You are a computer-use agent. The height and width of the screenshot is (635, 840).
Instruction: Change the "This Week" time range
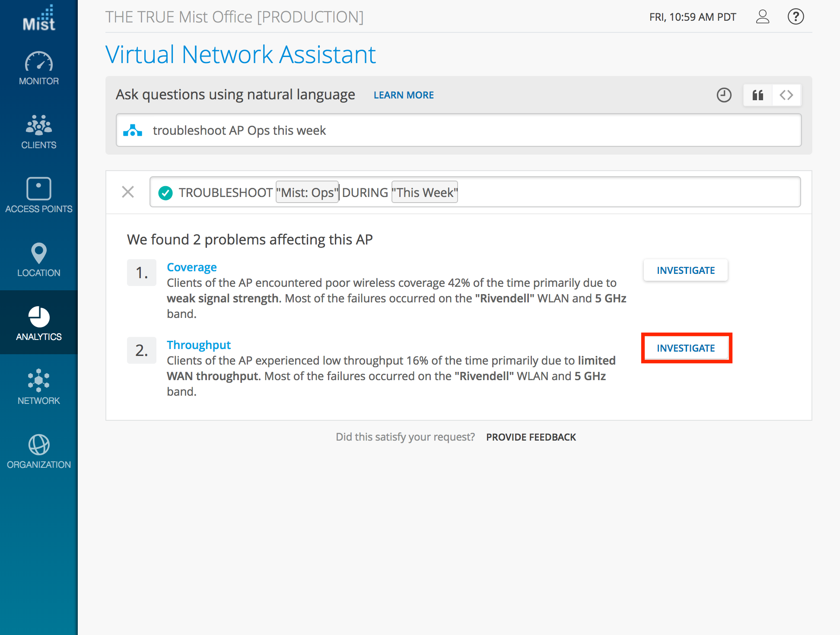click(x=425, y=192)
